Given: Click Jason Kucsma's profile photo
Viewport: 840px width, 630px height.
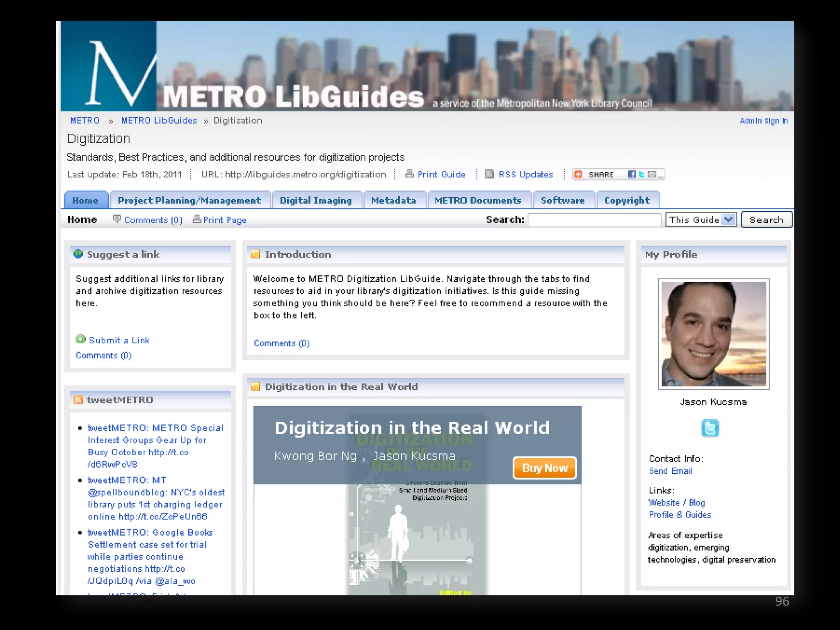Looking at the screenshot, I should pyautogui.click(x=713, y=334).
